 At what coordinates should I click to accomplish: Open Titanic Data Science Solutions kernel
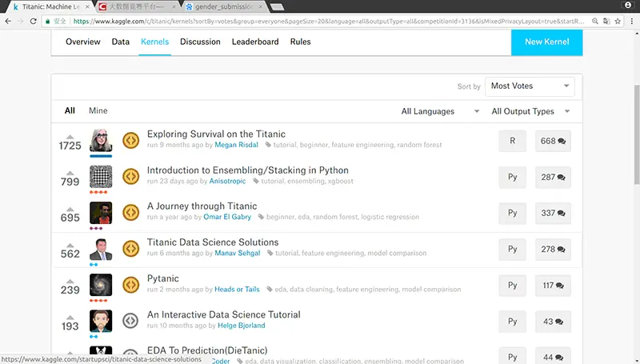pyautogui.click(x=213, y=242)
